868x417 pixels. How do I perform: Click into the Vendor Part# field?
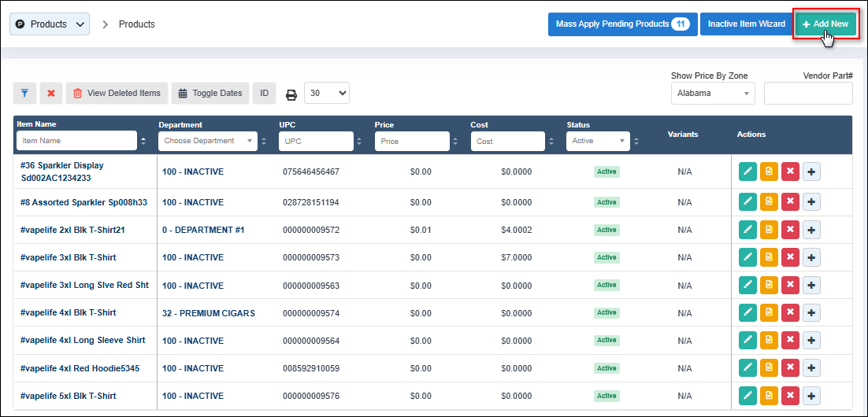coord(807,94)
